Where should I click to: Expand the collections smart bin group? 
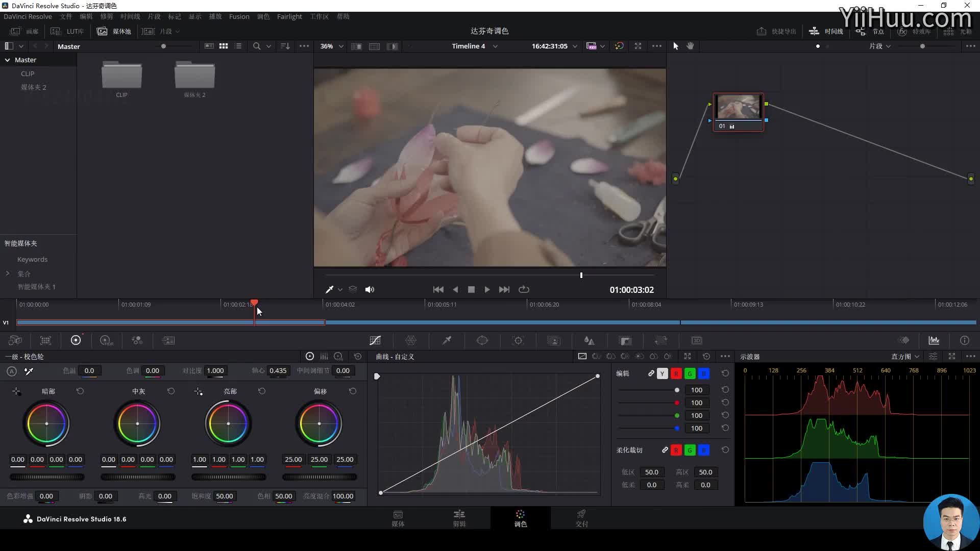[8, 273]
